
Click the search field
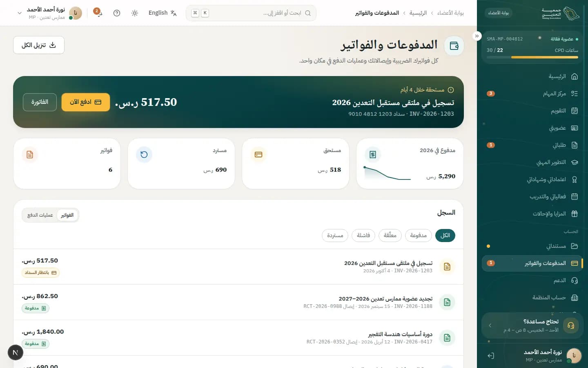click(x=251, y=13)
